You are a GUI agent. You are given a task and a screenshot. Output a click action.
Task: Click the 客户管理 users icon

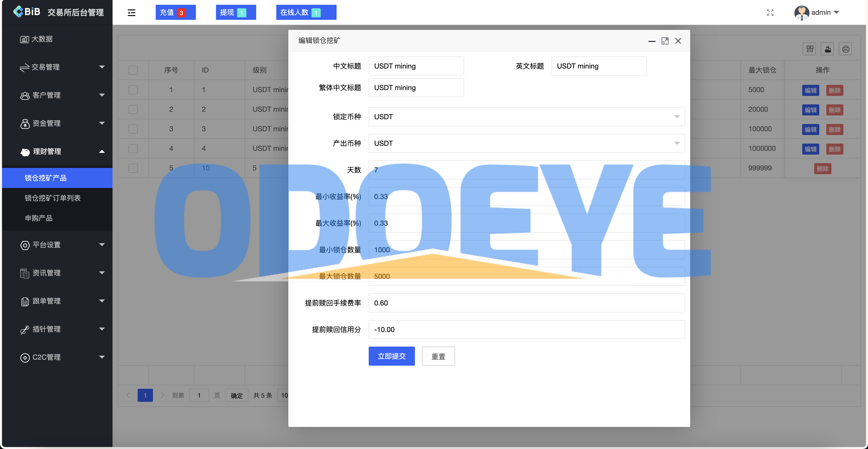[x=25, y=96]
